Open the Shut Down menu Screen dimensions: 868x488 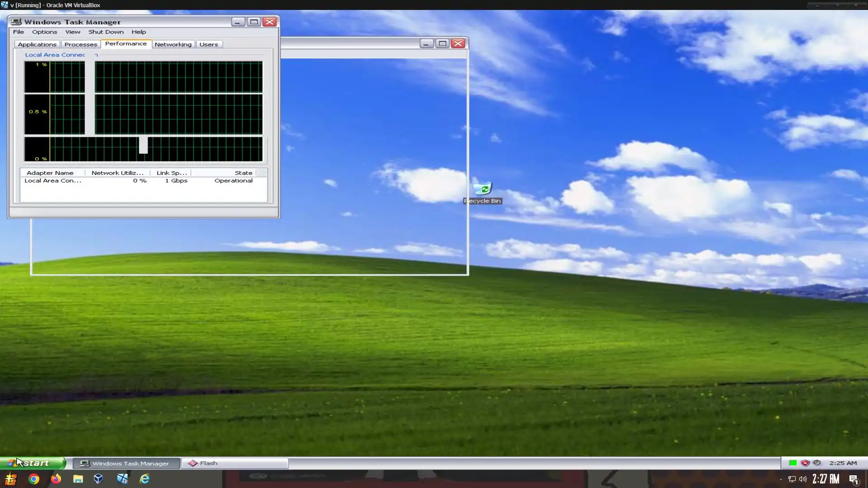[106, 32]
